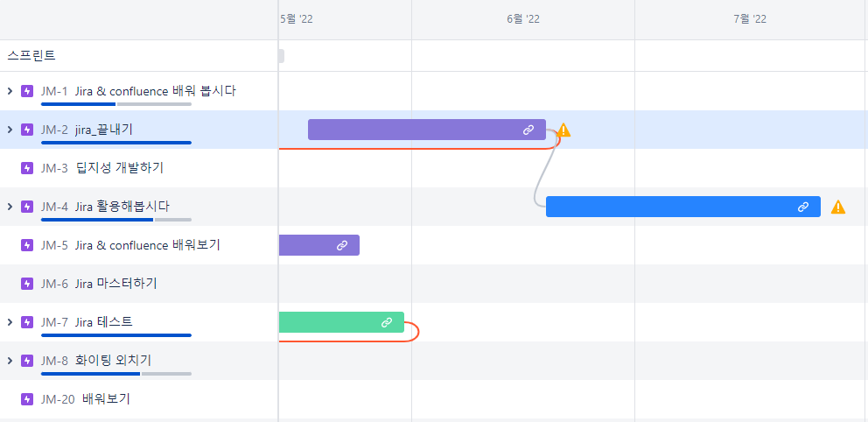This screenshot has width=868, height=422.
Task: Click link icon on JM-5 purple bar
Action: 342,245
